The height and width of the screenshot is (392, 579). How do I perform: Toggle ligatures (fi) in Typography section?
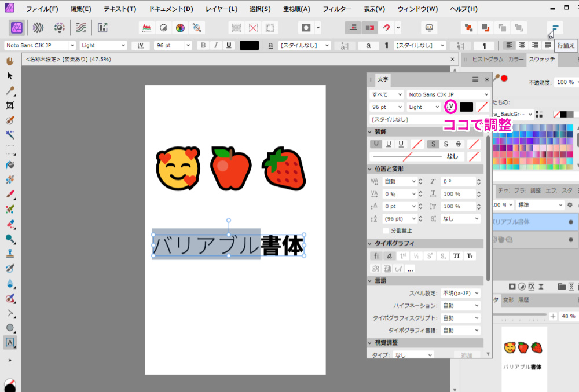(x=376, y=255)
